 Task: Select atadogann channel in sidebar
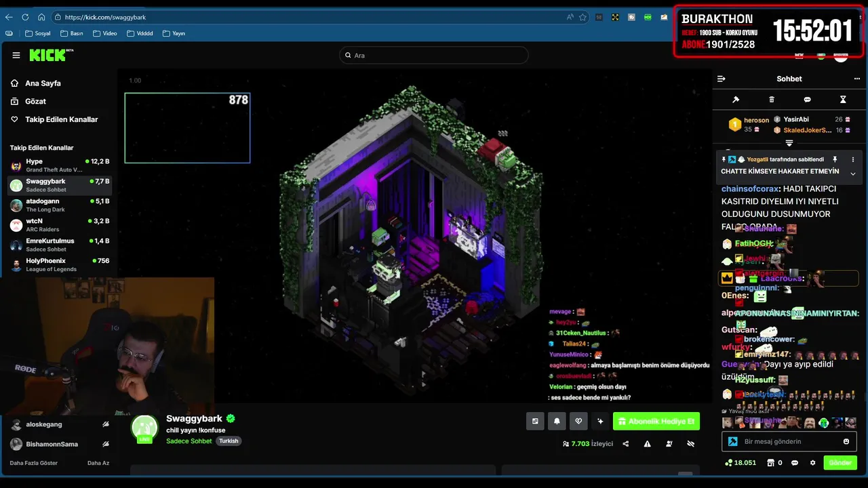[60, 205]
